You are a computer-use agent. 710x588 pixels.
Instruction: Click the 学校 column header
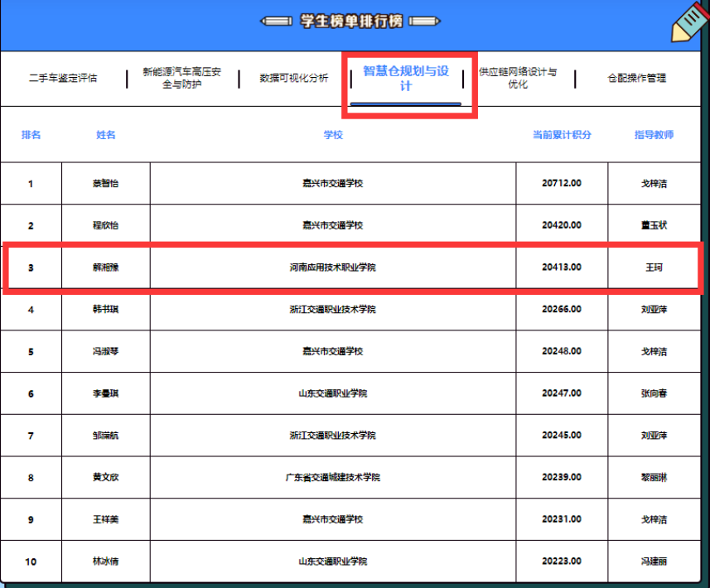click(x=333, y=135)
